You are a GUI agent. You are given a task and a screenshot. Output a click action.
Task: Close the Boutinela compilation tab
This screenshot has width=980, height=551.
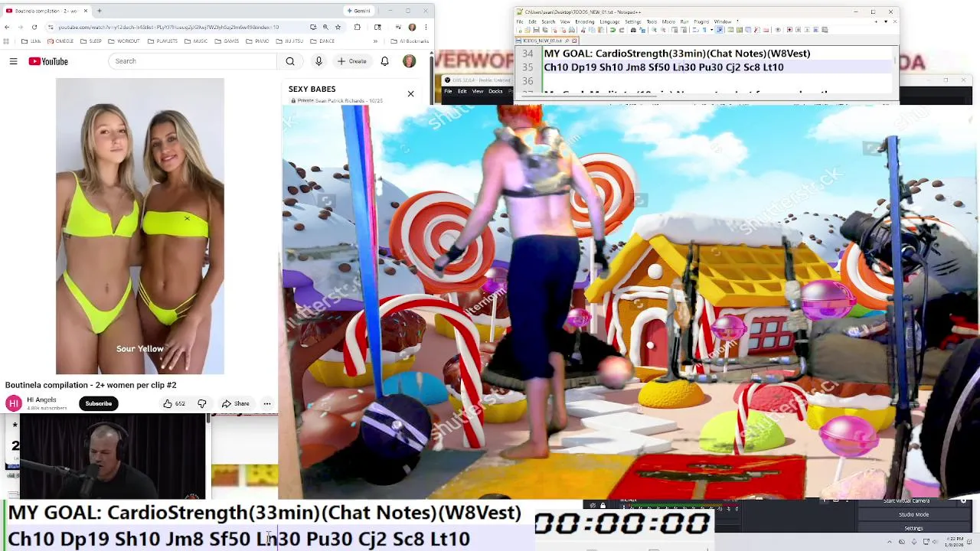(86, 11)
